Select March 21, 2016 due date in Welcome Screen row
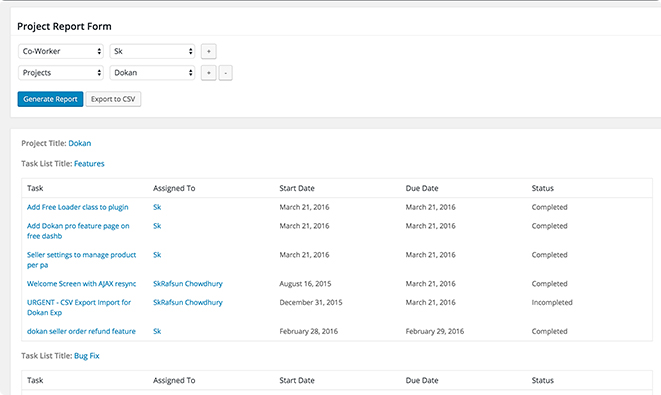 pos(430,284)
